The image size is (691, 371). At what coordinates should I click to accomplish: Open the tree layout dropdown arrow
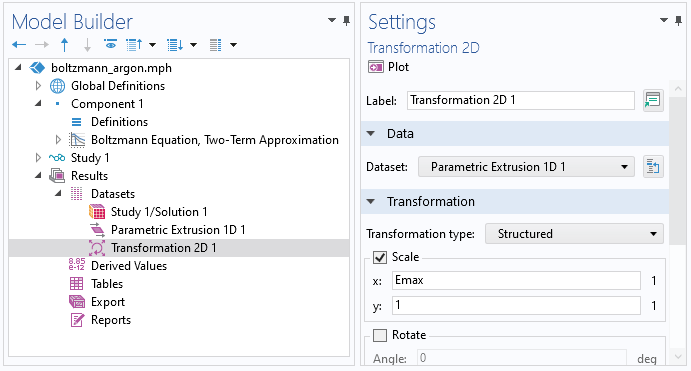coord(234,45)
